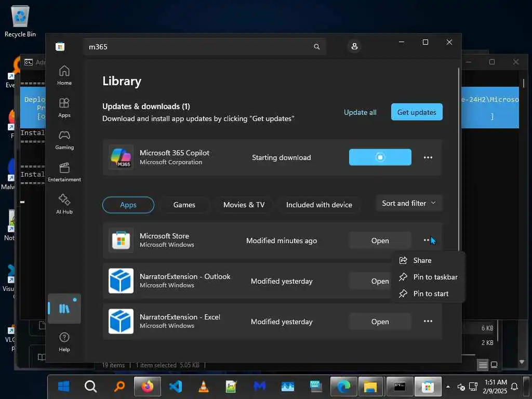532x399 pixels.
Task: Open more options for Microsoft 365 Copilot
Action: (x=428, y=157)
